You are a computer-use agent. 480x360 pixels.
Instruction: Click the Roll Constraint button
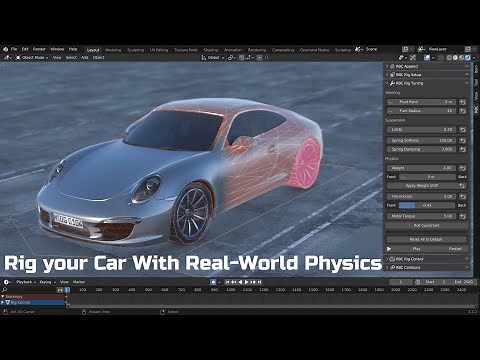[427, 226]
